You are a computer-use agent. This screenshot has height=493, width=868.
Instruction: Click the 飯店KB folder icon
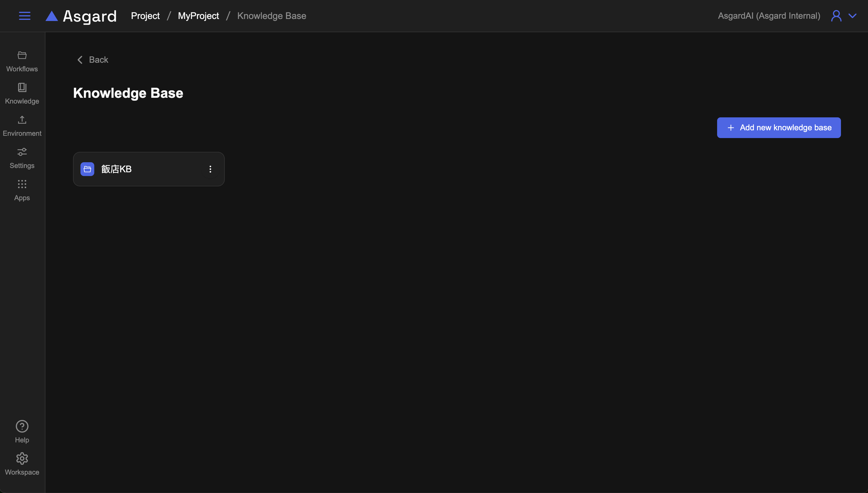[x=87, y=169]
